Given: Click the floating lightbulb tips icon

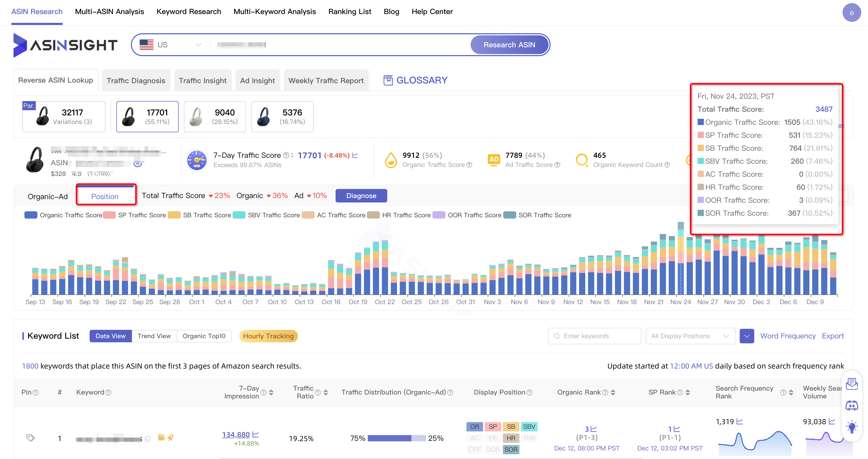Looking at the screenshot, I should pyautogui.click(x=852, y=427).
